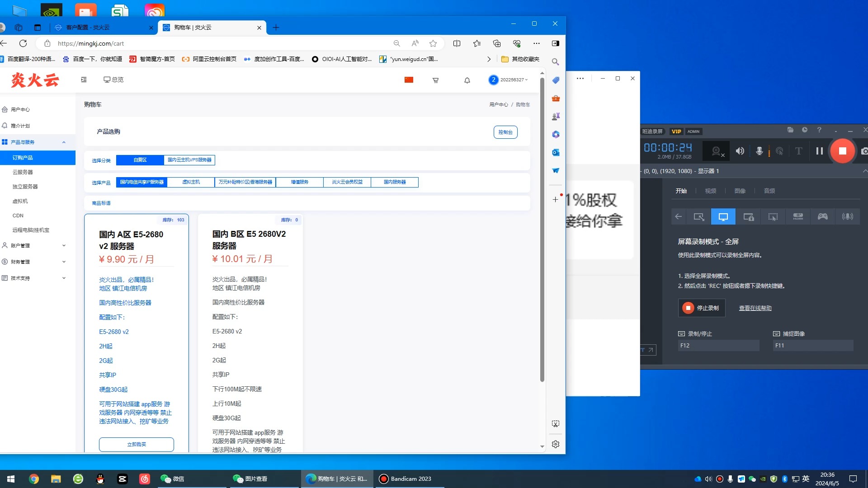Open Bandicam output folder icon

(x=790, y=130)
